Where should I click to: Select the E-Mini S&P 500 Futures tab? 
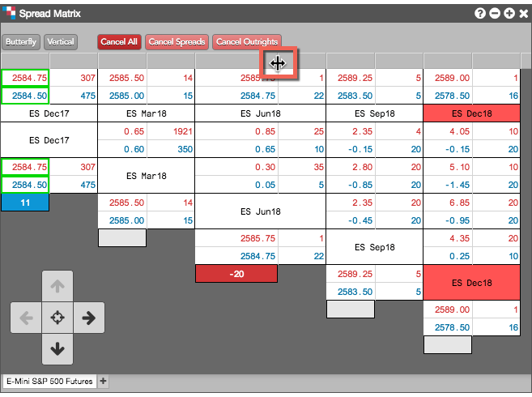click(x=49, y=381)
